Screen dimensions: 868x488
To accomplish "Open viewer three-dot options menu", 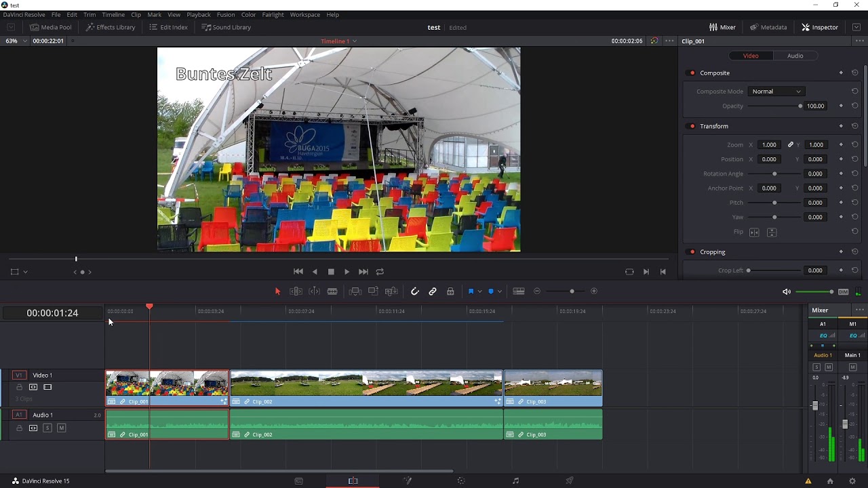I will (669, 41).
